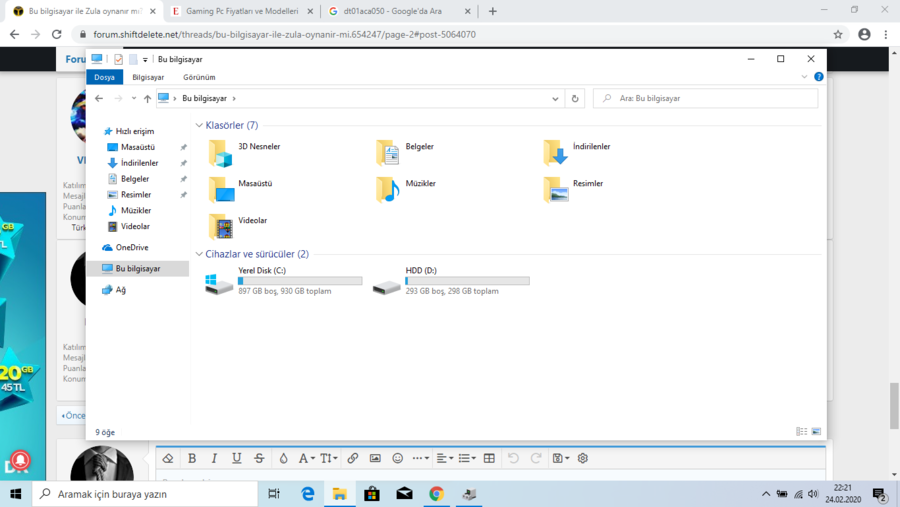Select the Yerel Disk (C:) drive
This screenshot has width=900, height=507.
[284, 281]
